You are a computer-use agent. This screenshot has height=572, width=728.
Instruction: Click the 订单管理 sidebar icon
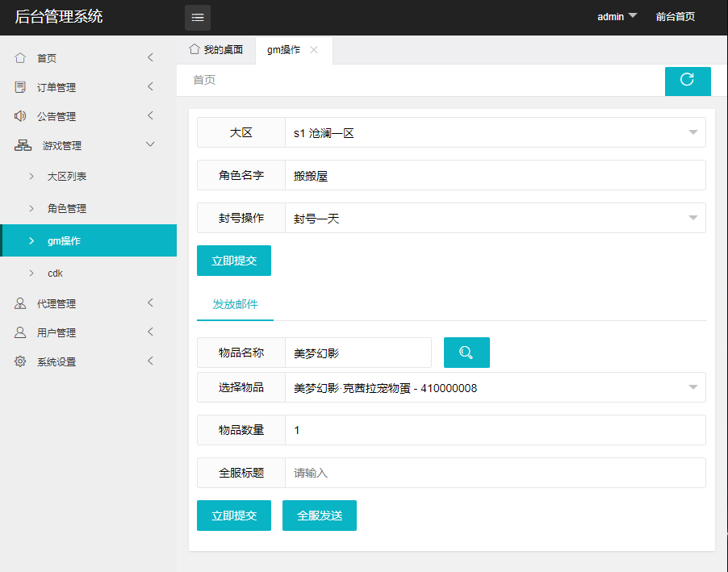[20, 87]
